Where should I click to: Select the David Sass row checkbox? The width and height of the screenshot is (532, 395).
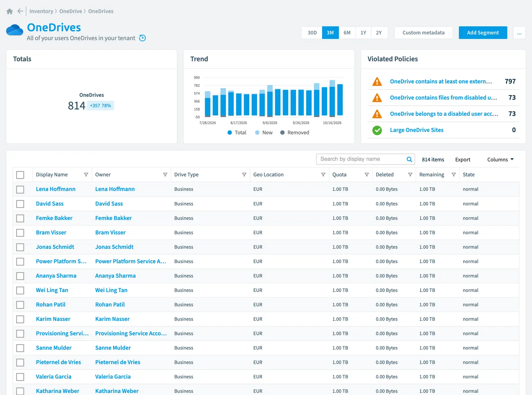point(20,204)
